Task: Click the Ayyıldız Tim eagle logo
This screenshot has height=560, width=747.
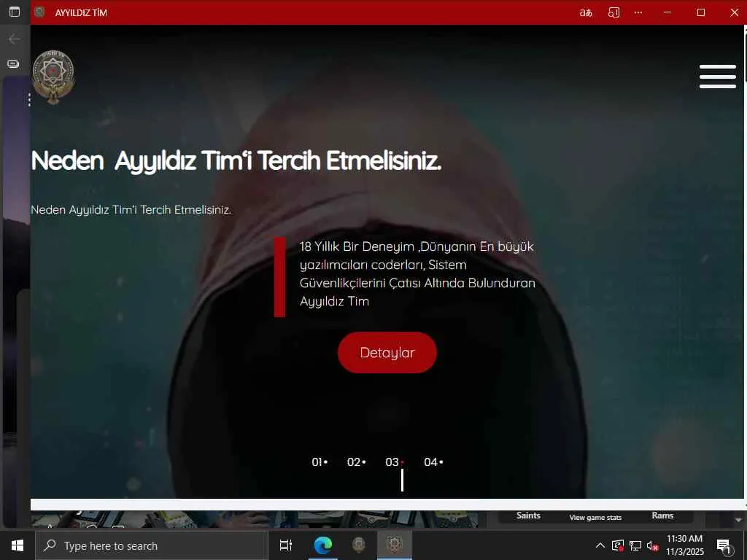Action: [x=53, y=77]
